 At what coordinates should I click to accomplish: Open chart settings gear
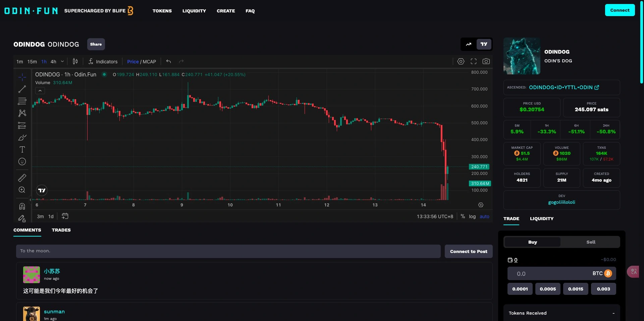click(x=461, y=61)
